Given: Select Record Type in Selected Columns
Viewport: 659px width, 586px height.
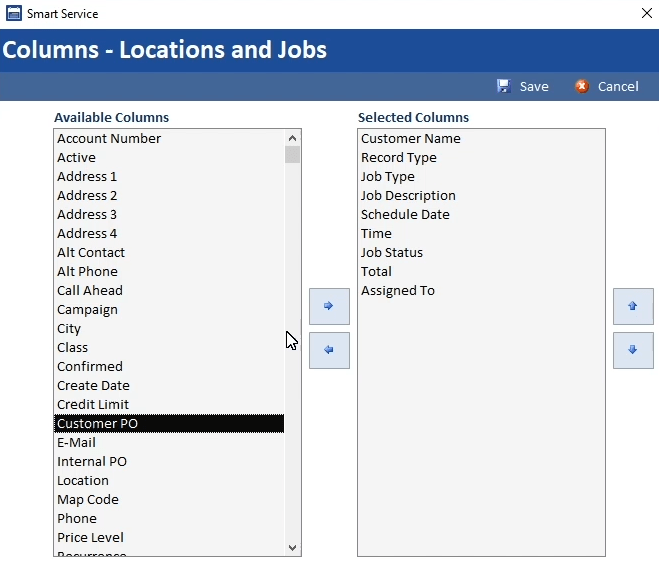Looking at the screenshot, I should [481, 157].
